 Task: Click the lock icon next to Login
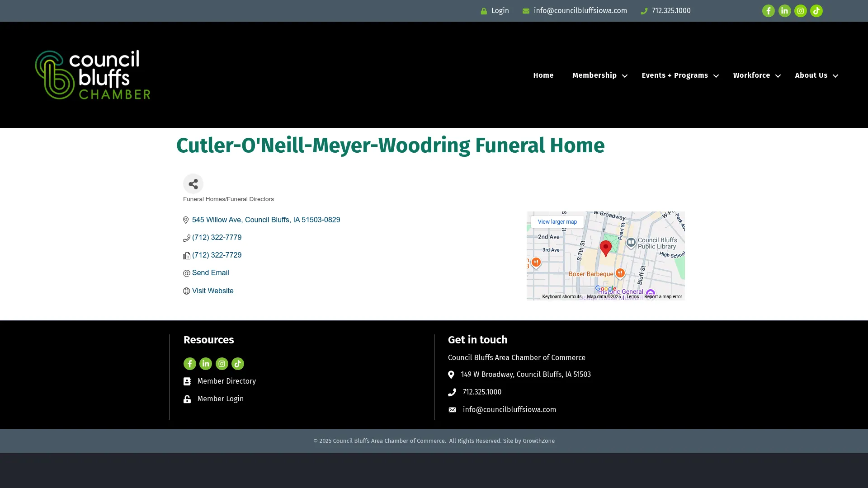point(483,10)
